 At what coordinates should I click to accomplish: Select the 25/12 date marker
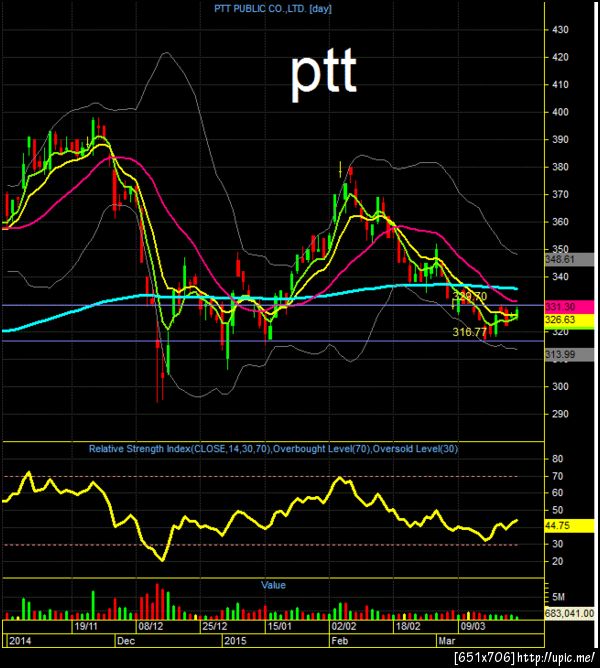[215, 626]
